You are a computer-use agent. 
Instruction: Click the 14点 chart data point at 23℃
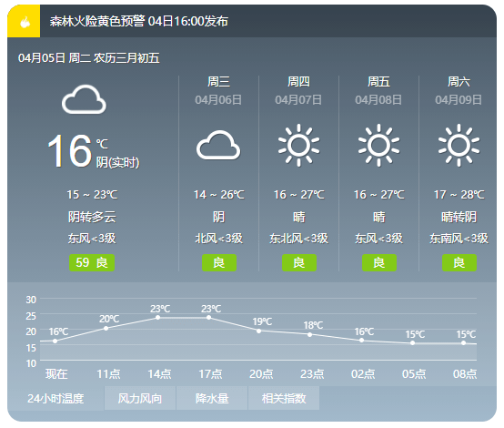157,318
